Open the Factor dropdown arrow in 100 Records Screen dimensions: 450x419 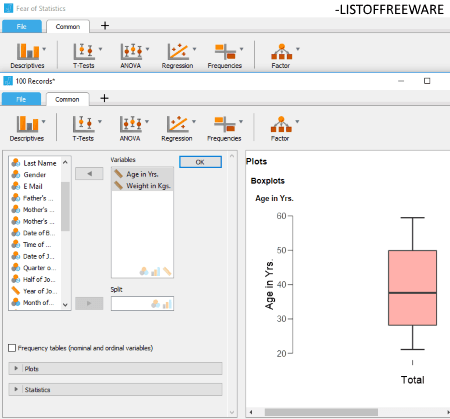pos(297,122)
